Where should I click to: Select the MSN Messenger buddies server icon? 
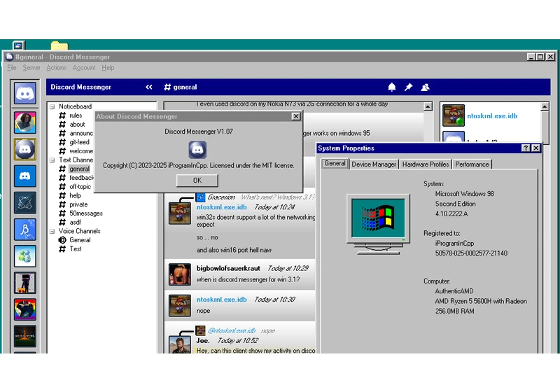coord(25,256)
